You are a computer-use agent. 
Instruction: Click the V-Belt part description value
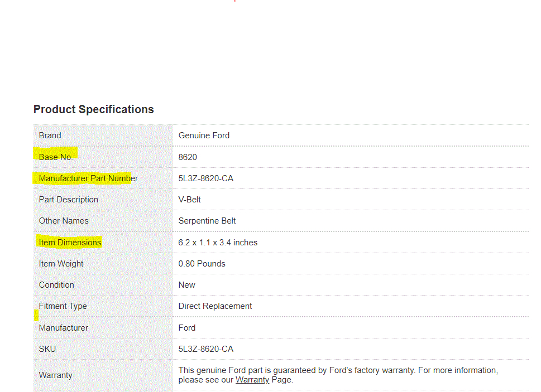click(x=190, y=200)
